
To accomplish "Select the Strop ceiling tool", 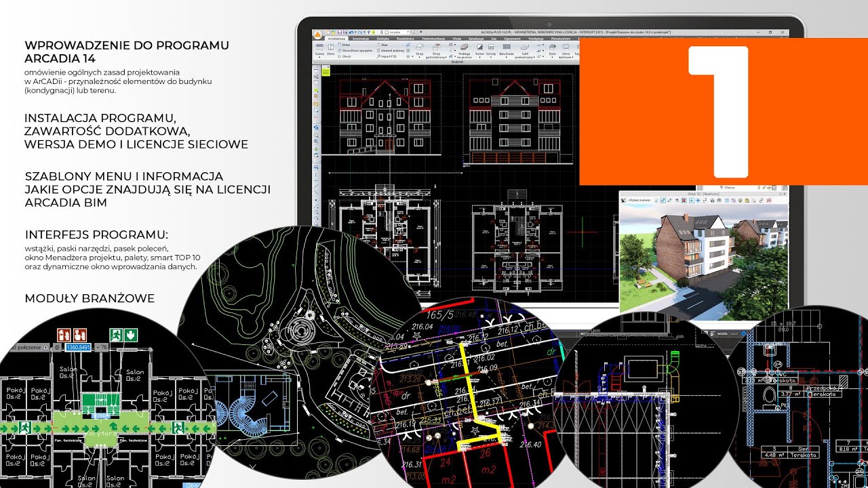I will coord(420,48).
